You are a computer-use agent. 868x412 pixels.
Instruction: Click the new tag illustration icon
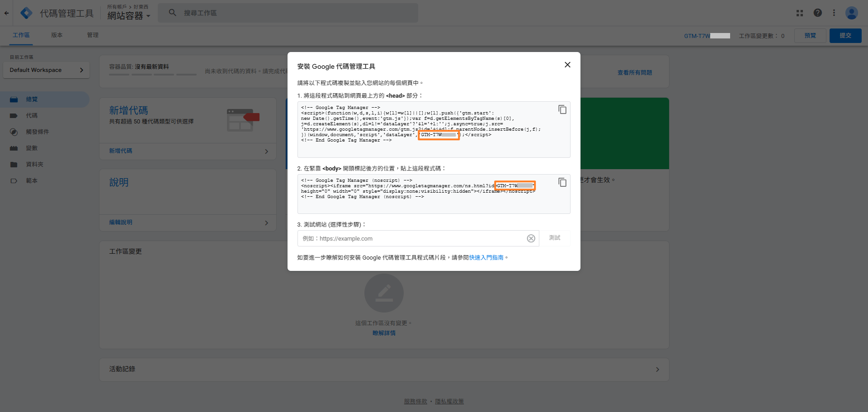pyautogui.click(x=243, y=120)
